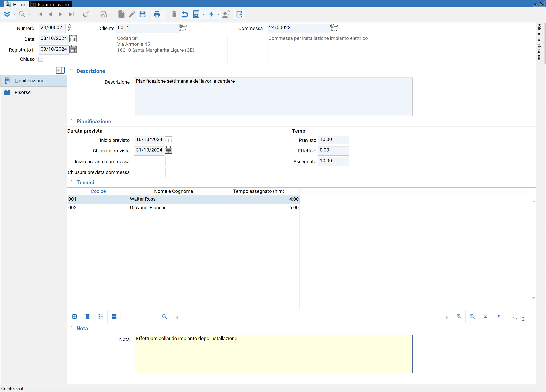
Task: Select Risorse in the side menu
Action: (x=34, y=93)
